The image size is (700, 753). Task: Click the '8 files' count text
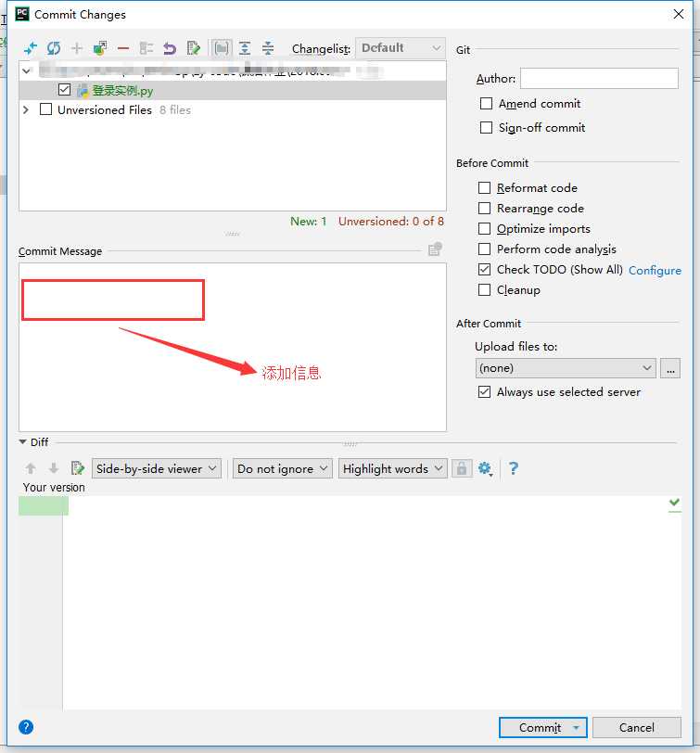pyautogui.click(x=175, y=110)
